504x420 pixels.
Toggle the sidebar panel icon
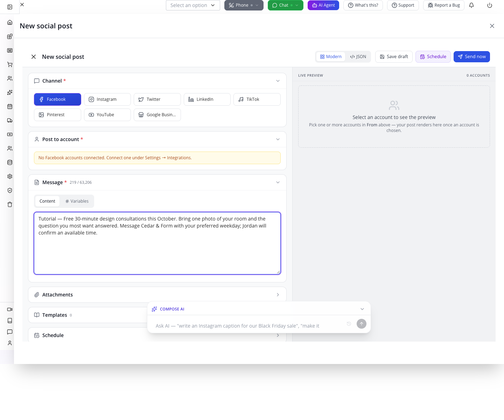click(10, 7)
